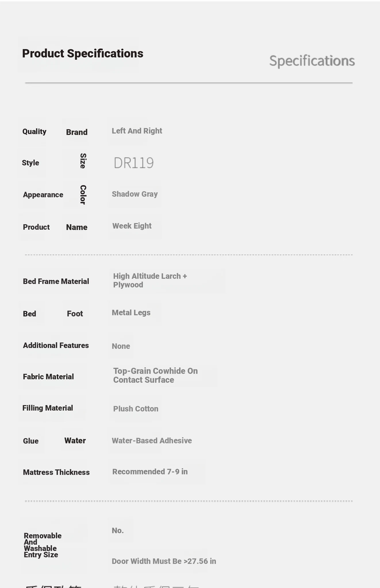
Task: Click the Fabric Material label
Action: 48,377
